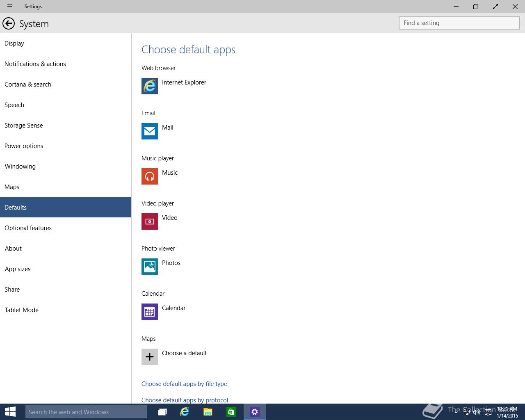Click Search the web and Windows box

click(x=86, y=412)
